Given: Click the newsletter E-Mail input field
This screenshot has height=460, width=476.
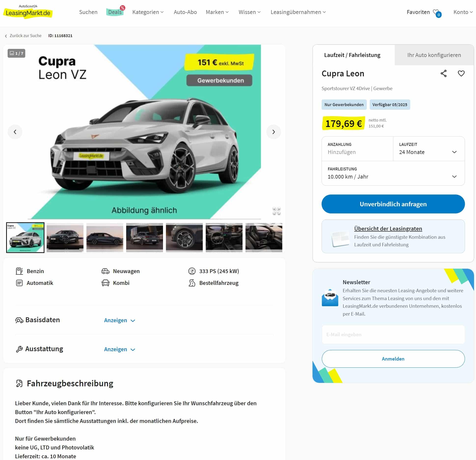Looking at the screenshot, I should (393, 335).
